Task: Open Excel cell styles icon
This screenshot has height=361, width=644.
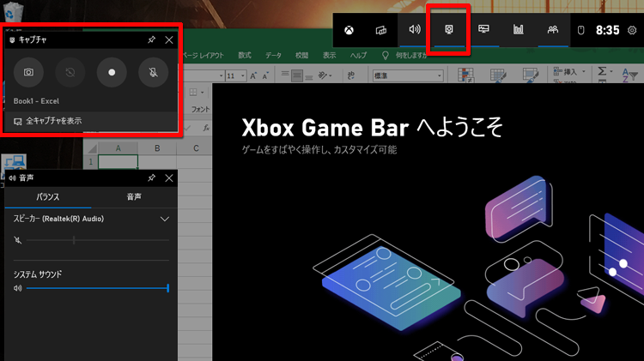Action: [x=531, y=75]
